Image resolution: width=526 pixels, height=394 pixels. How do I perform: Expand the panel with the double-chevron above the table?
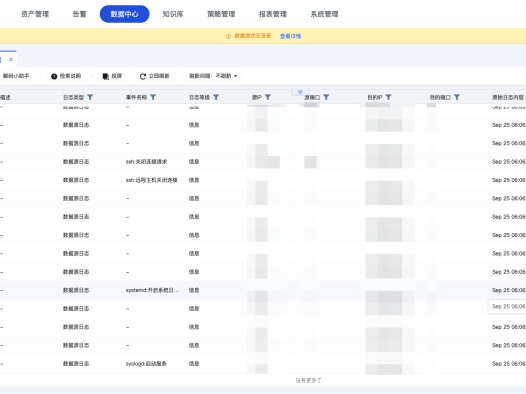300,92
